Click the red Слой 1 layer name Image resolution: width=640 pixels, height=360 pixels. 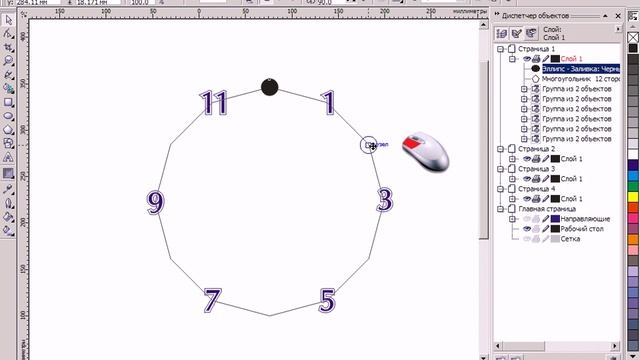(571, 59)
